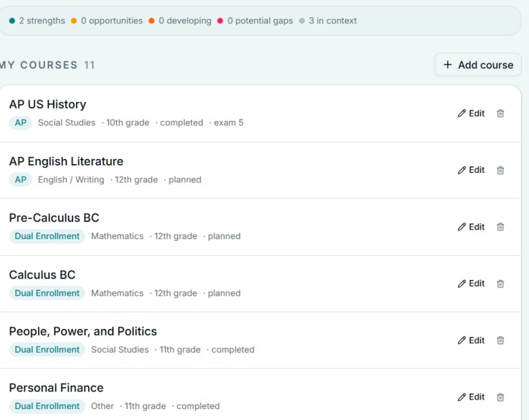Select the AP US History title
Screen dimensions: 529x420
click(x=48, y=104)
